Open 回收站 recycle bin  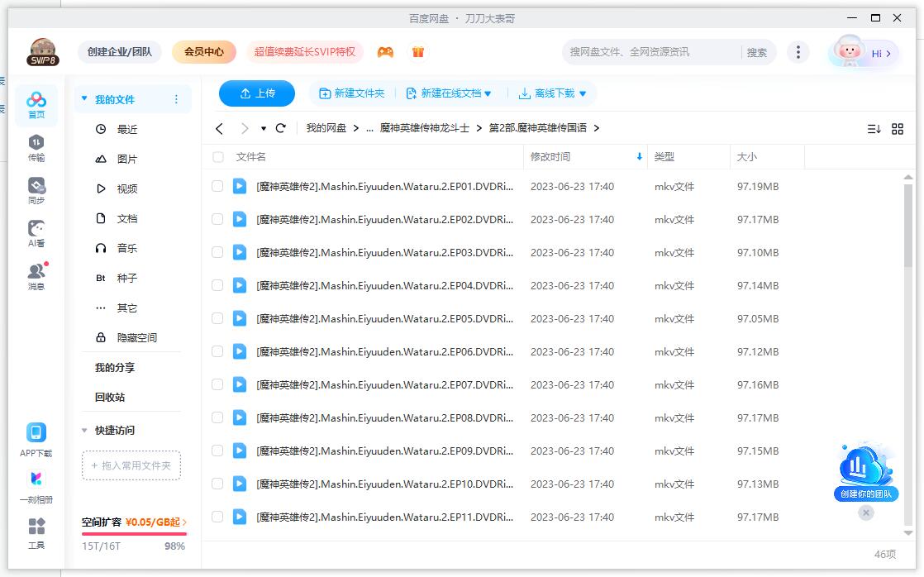point(110,398)
